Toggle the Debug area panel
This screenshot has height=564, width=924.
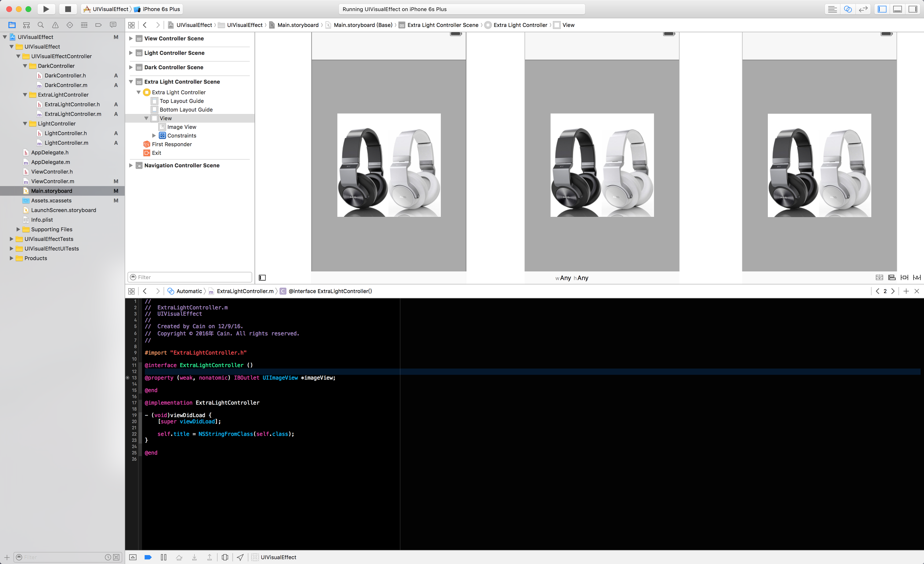click(x=897, y=9)
